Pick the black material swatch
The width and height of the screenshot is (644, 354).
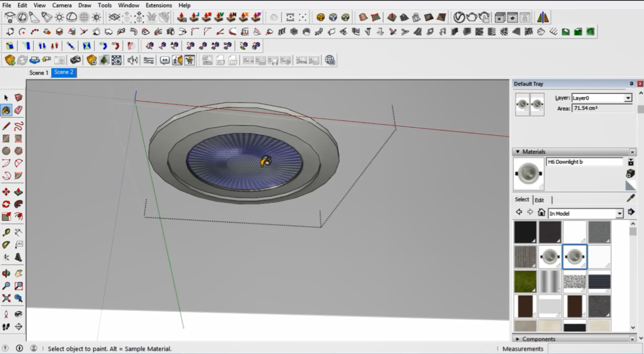(525, 232)
